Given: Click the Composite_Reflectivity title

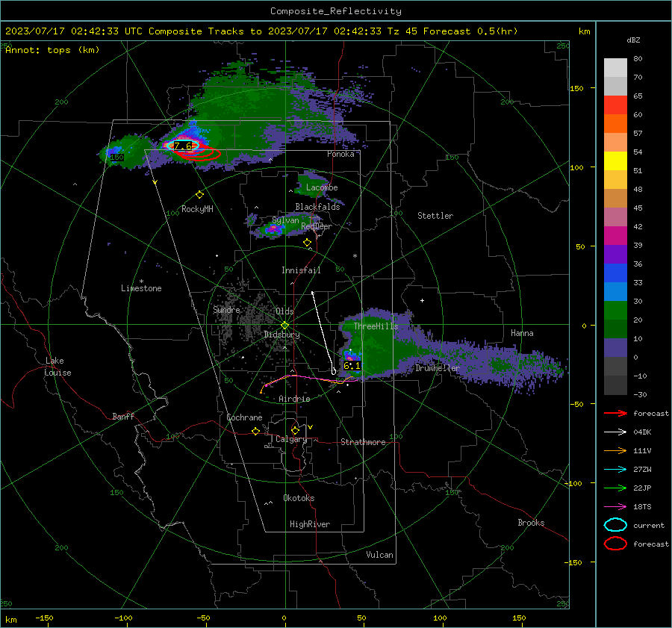Looking at the screenshot, I should (x=336, y=11).
